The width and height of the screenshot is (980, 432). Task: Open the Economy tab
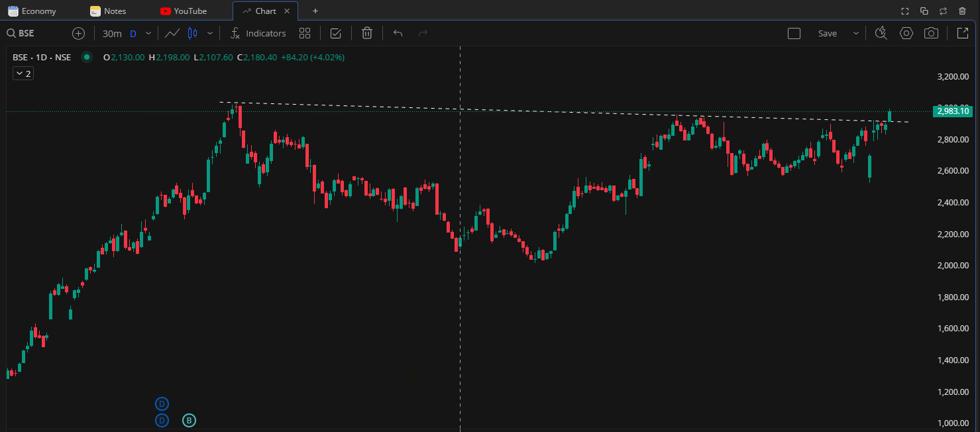click(x=38, y=11)
